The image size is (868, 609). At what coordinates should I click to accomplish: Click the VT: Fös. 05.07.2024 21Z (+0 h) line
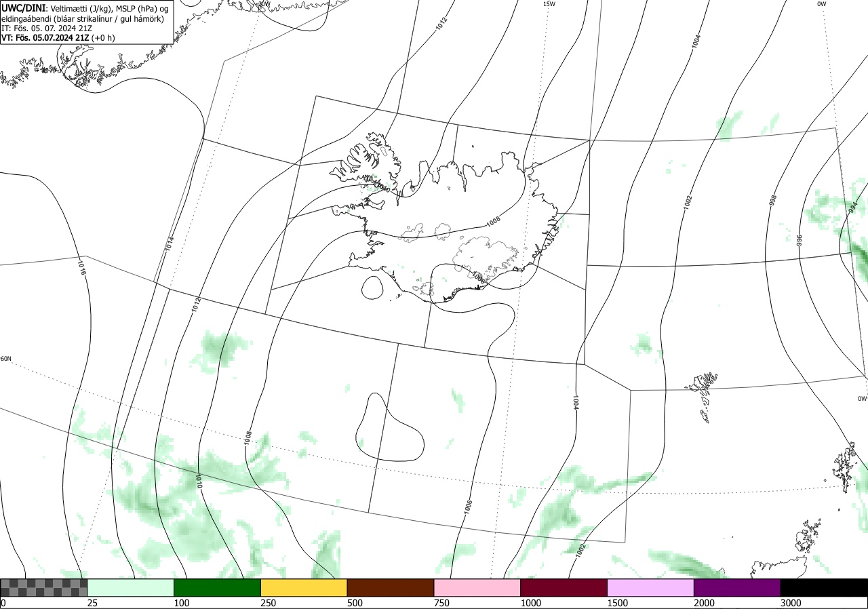[58, 38]
